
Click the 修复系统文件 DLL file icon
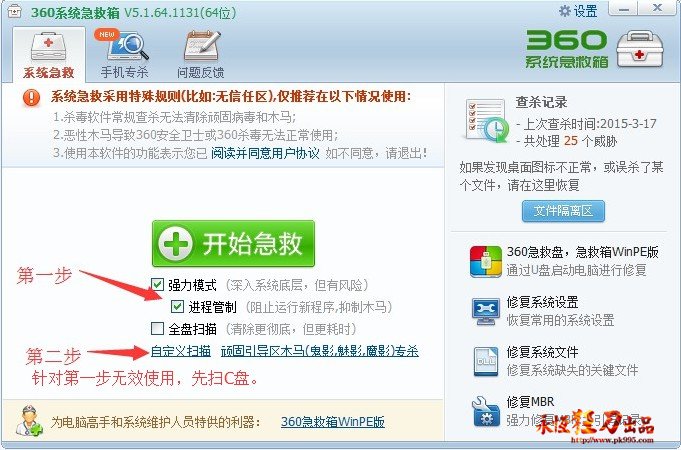point(486,361)
